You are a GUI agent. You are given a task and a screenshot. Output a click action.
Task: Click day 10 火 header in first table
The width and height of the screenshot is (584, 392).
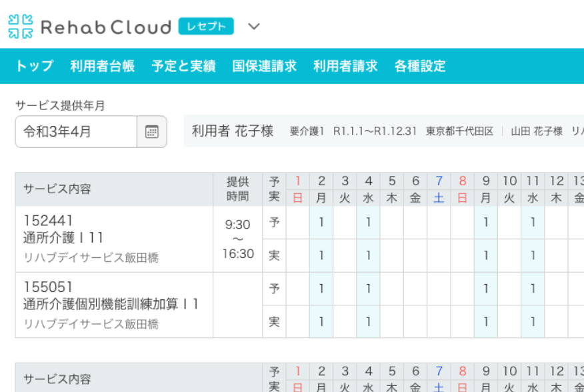(509, 189)
